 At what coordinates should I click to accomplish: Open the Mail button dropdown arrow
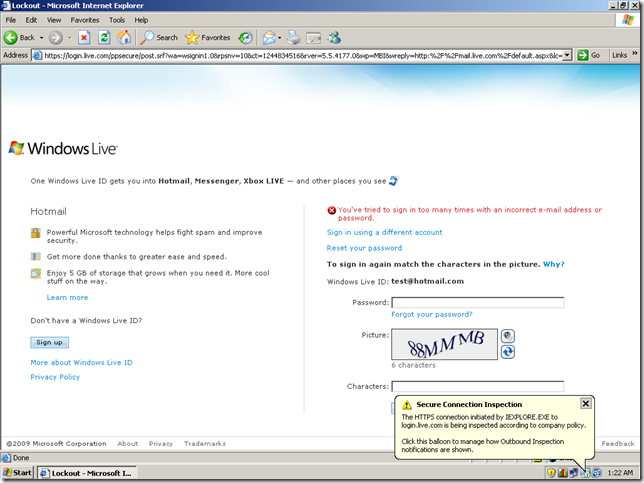(x=280, y=38)
